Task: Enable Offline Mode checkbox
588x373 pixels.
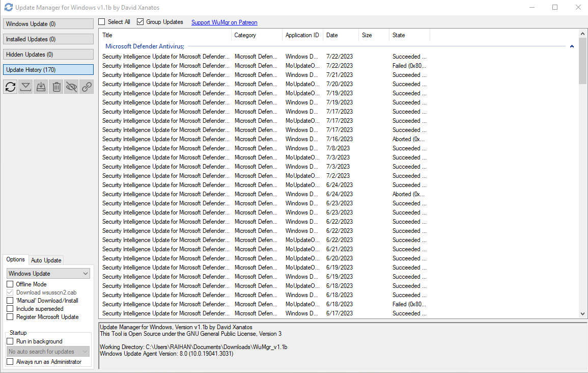Action: point(10,284)
